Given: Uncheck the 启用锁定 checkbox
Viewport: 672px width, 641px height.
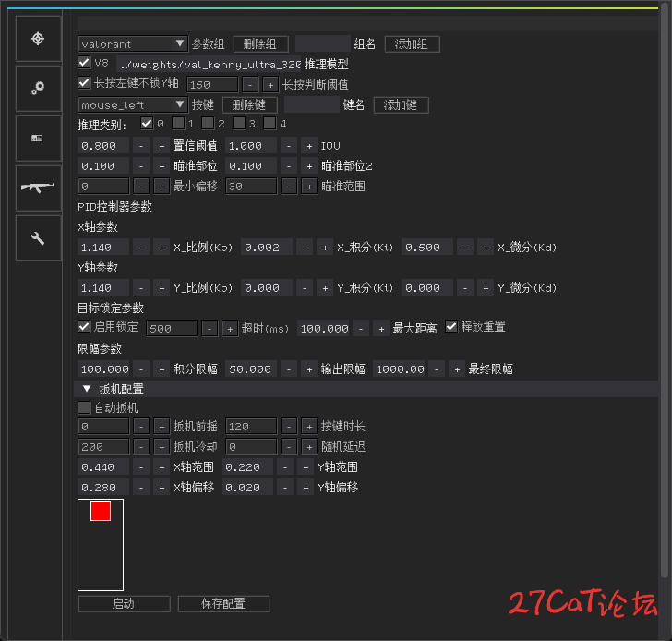Looking at the screenshot, I should pos(85,327).
